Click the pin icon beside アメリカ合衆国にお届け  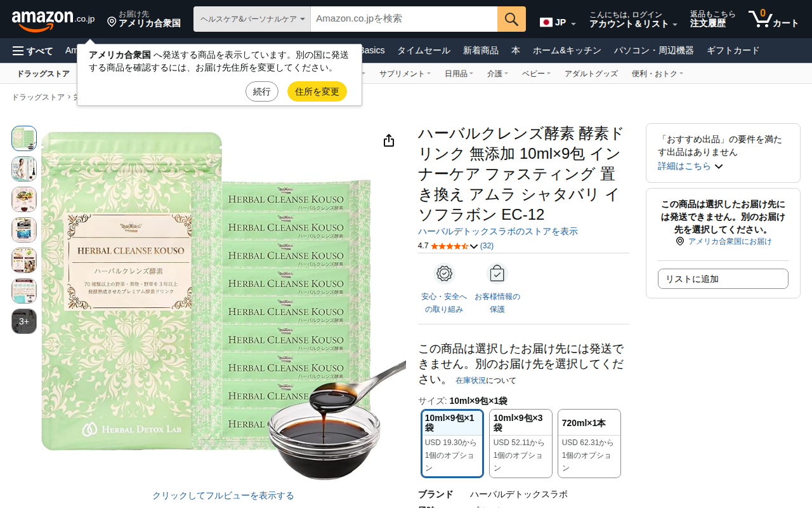(680, 241)
